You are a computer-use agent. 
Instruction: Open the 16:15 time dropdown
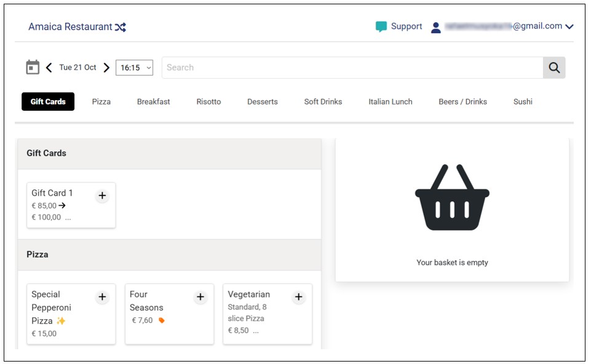[x=134, y=68]
